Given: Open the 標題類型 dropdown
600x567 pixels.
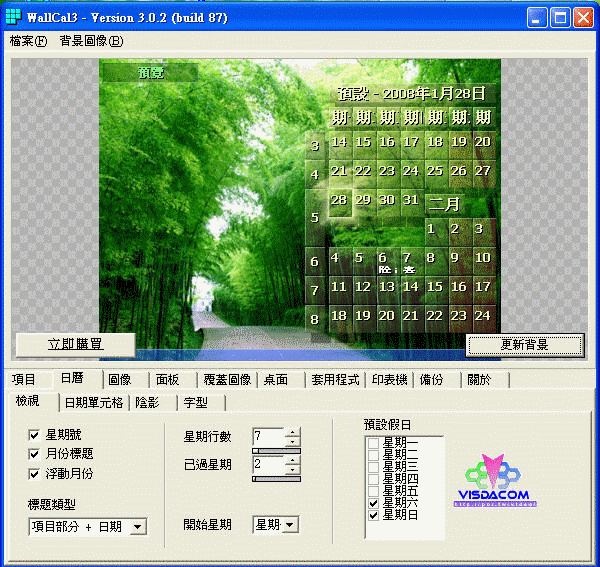Looking at the screenshot, I should pyautogui.click(x=138, y=526).
